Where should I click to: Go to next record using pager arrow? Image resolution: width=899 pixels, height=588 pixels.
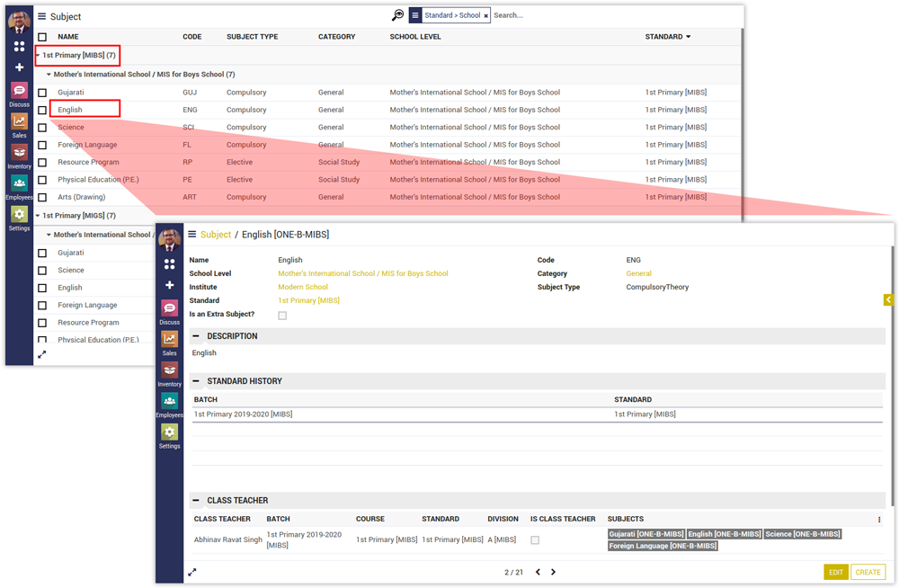[553, 572]
